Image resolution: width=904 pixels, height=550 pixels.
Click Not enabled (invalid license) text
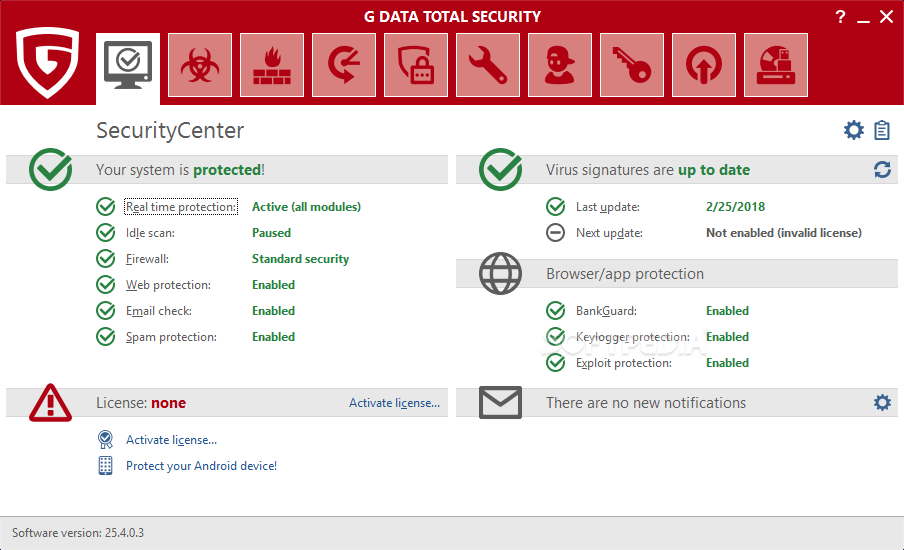(784, 233)
